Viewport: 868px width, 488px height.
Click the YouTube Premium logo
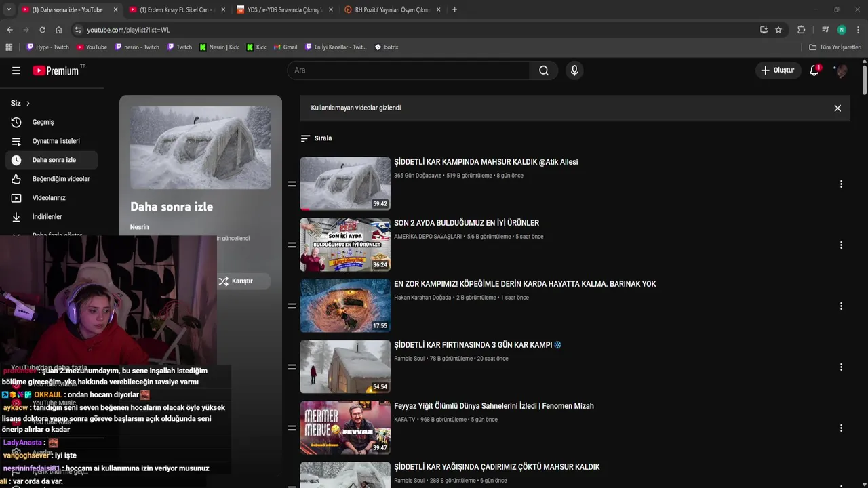pos(56,70)
